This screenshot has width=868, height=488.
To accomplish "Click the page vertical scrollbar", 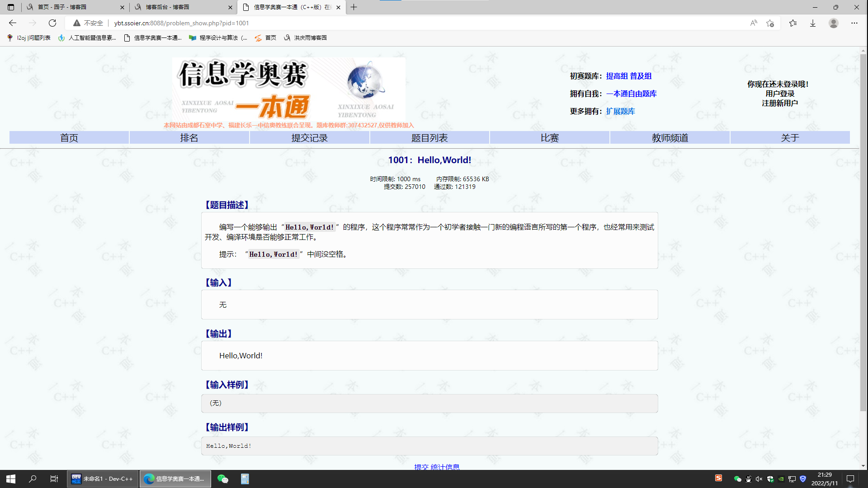I will click(x=863, y=226).
